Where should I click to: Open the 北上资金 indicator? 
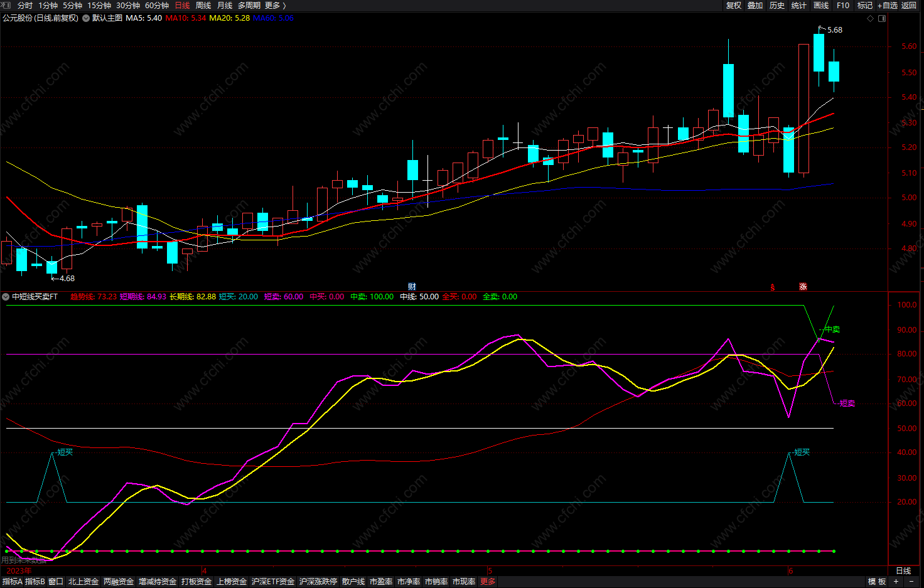pyautogui.click(x=83, y=582)
